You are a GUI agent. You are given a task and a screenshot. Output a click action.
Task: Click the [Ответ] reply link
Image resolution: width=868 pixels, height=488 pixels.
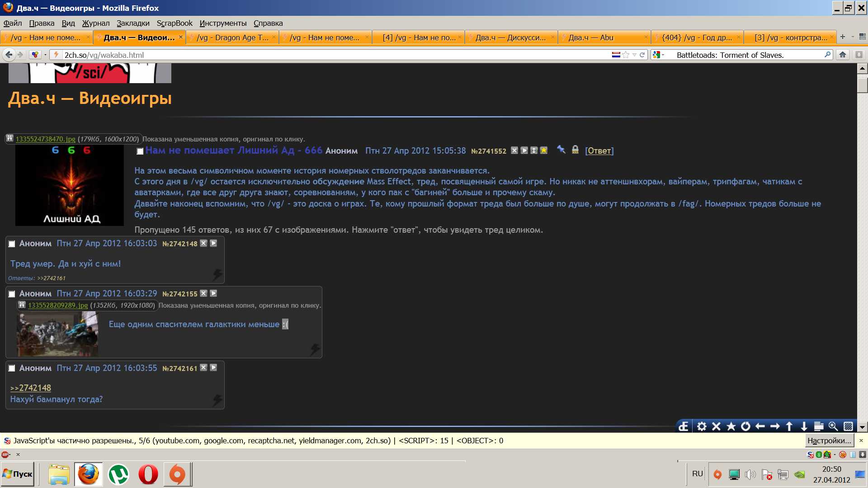599,151
